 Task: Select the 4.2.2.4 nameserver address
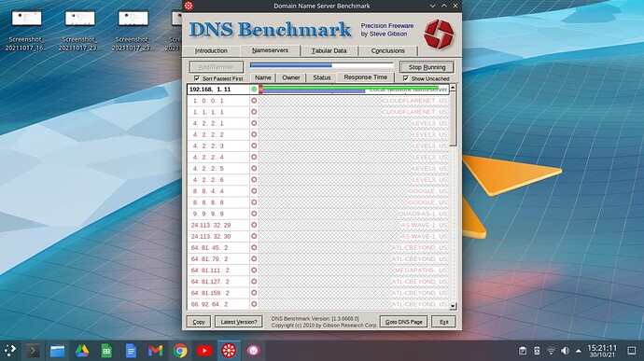tap(207, 157)
